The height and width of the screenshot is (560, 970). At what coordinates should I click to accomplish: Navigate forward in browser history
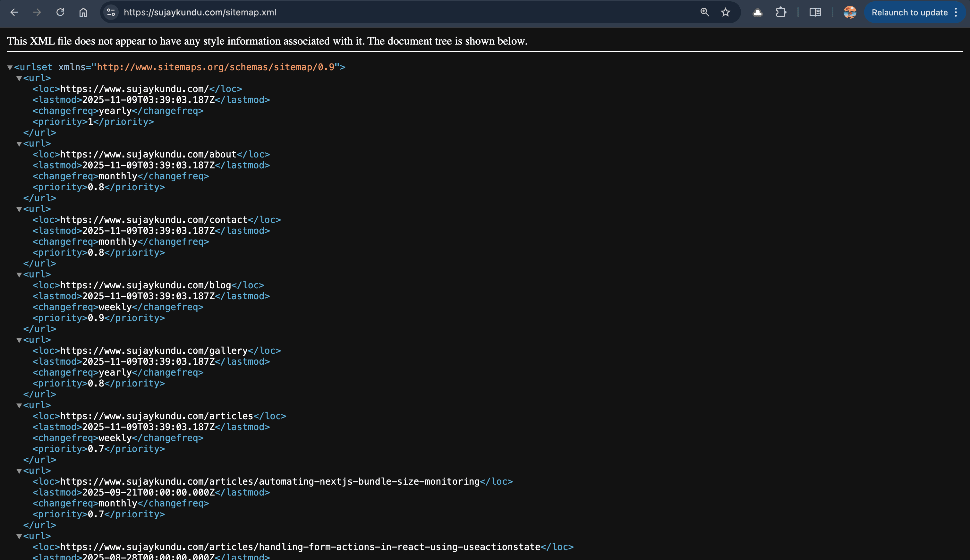37,12
